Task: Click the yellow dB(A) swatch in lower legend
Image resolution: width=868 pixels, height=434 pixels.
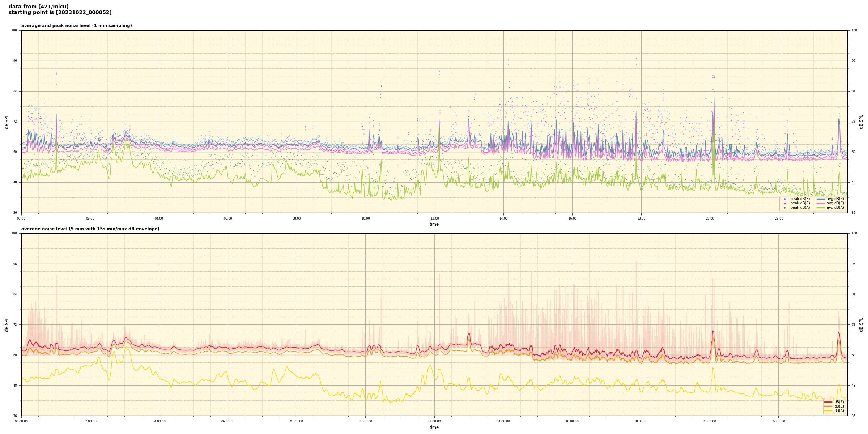Action: [x=828, y=410]
